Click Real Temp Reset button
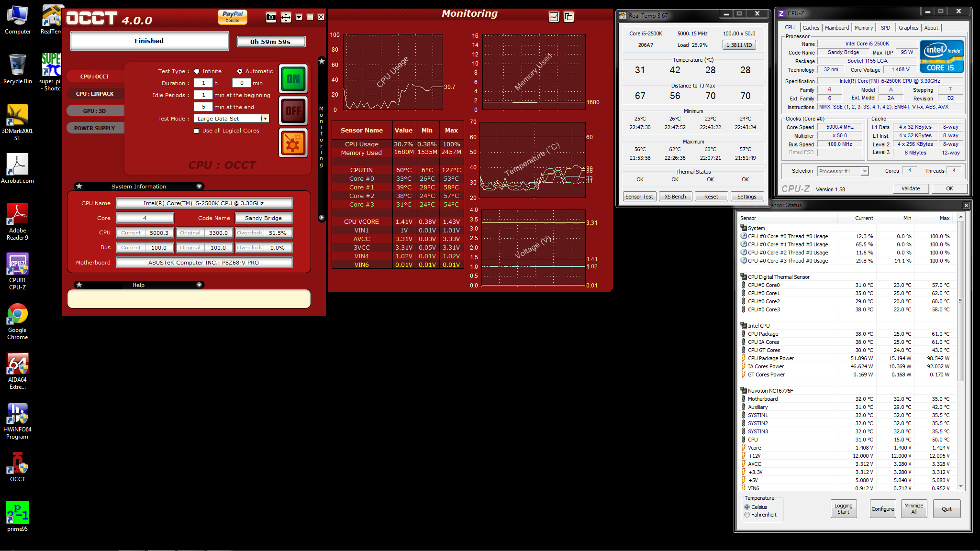The image size is (980, 551). [x=711, y=197]
